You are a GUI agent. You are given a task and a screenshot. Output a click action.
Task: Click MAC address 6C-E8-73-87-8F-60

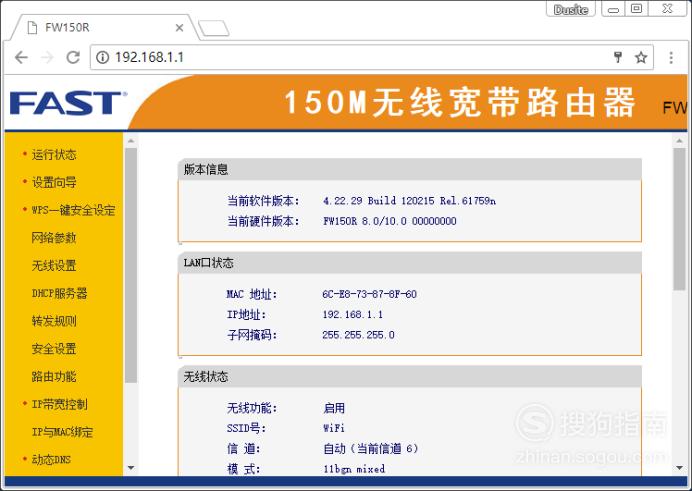tap(369, 294)
